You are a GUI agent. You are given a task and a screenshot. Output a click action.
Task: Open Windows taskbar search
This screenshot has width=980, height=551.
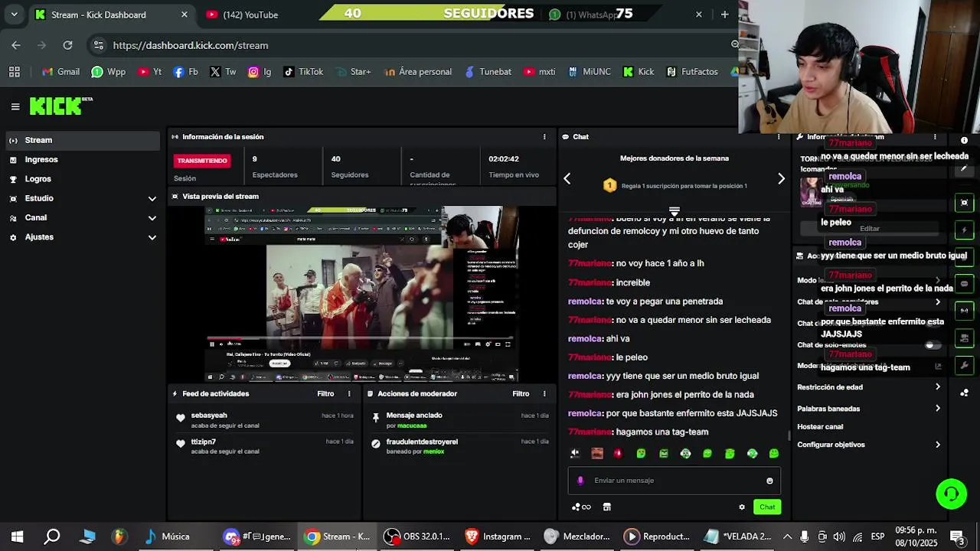(x=52, y=536)
